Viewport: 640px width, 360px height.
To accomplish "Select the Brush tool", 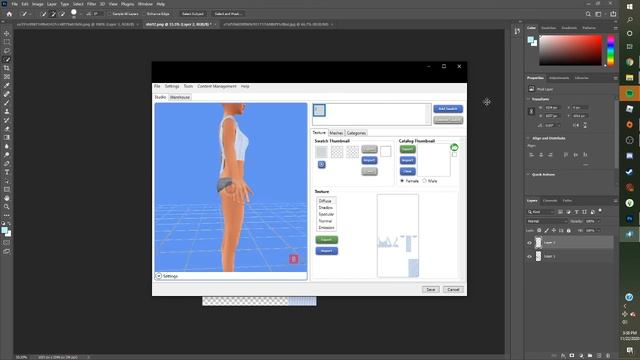I will click(7, 103).
